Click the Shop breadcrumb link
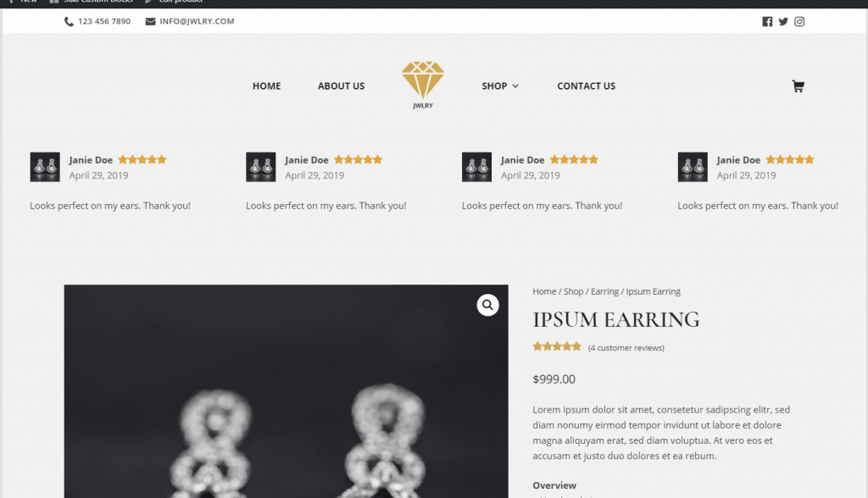 574,291
